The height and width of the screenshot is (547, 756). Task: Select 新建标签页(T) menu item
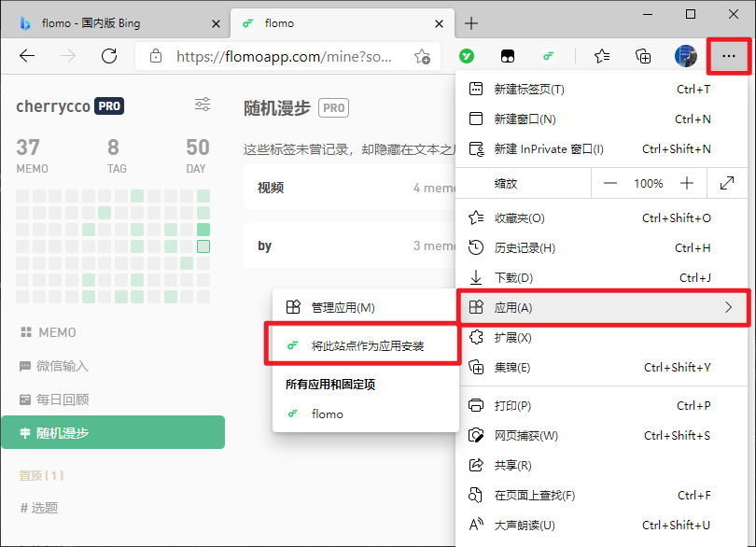pyautogui.click(x=603, y=90)
